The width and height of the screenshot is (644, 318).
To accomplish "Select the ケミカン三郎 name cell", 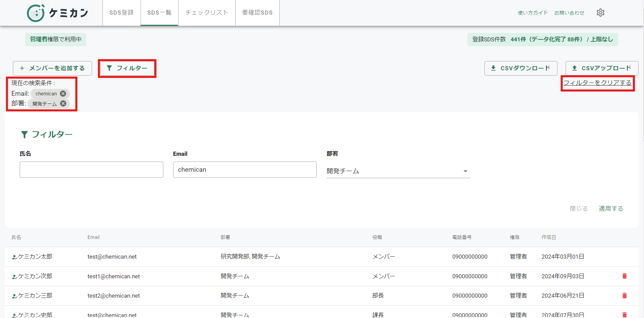I will [35, 296].
